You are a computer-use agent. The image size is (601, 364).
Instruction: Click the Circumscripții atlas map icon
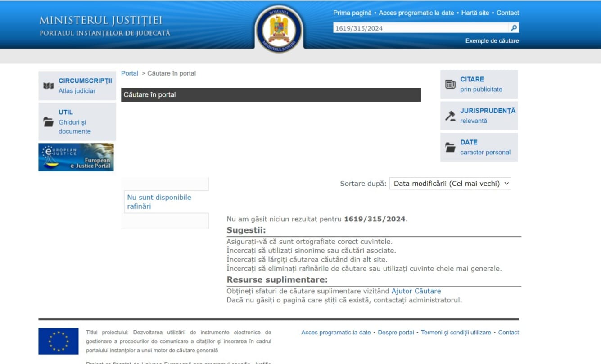48,85
